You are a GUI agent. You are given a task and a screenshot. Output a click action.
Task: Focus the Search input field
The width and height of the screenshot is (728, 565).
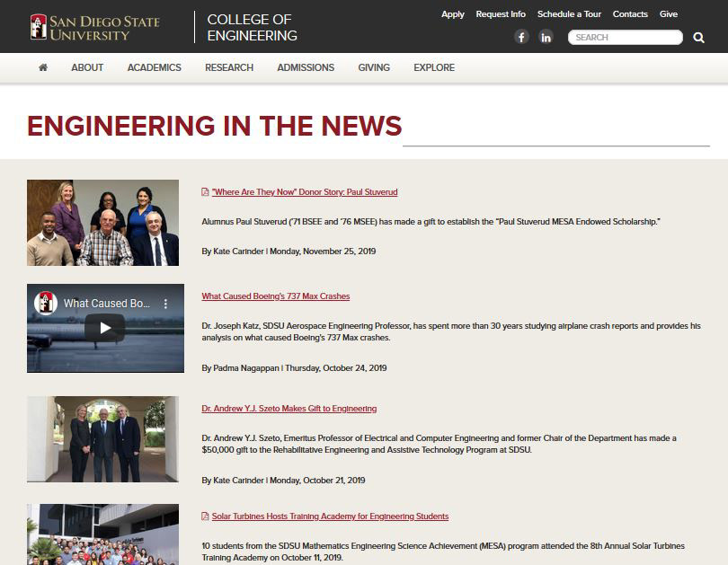click(x=626, y=37)
